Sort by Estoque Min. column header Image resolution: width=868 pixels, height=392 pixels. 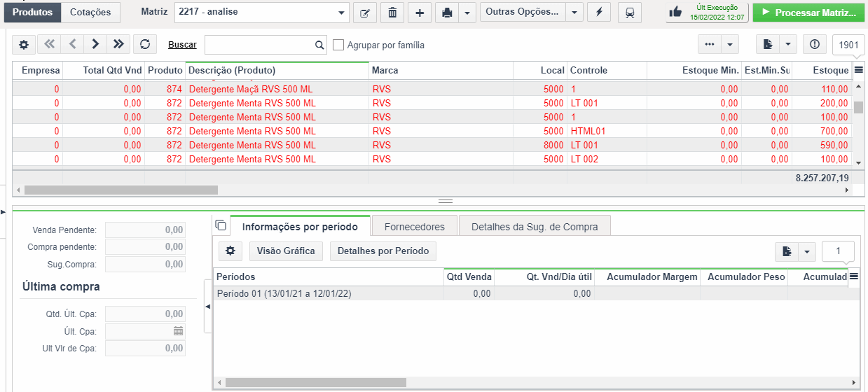(x=694, y=70)
